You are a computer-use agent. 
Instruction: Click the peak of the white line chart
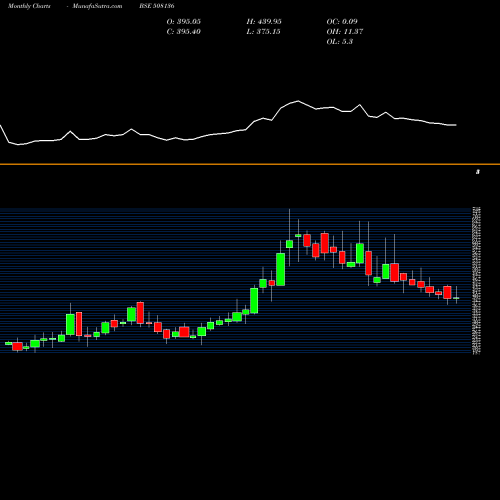[x=298, y=101]
